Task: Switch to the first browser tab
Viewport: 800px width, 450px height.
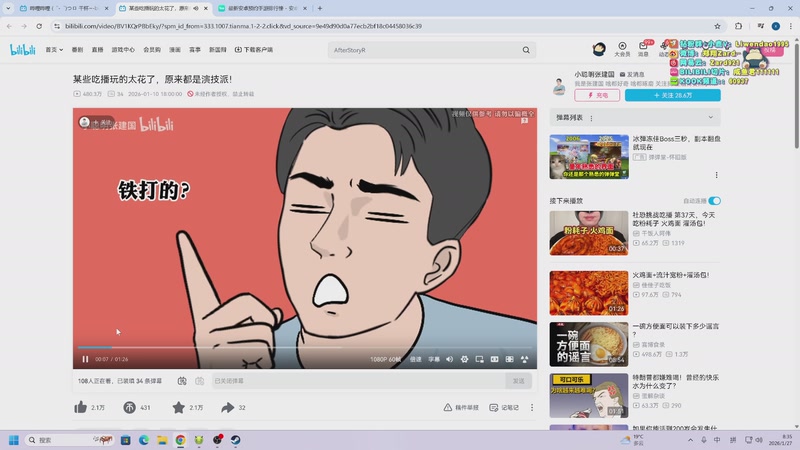Action: (63, 8)
